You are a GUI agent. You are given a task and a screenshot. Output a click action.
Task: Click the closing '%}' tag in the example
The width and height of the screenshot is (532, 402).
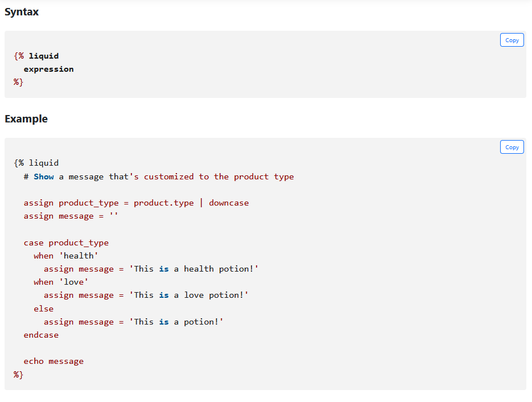point(17,374)
